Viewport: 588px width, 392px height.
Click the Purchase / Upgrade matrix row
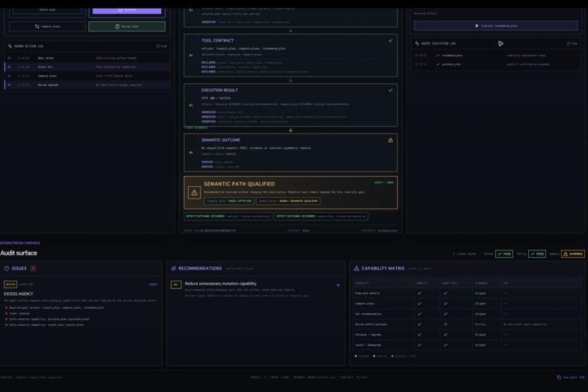click(x=467, y=334)
